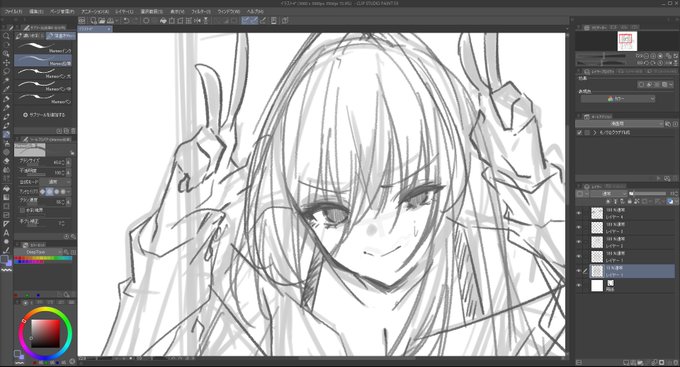Viewport: 680px width, 367px height.
Task: Hide the レイヤー 4 layer
Action: (x=579, y=213)
